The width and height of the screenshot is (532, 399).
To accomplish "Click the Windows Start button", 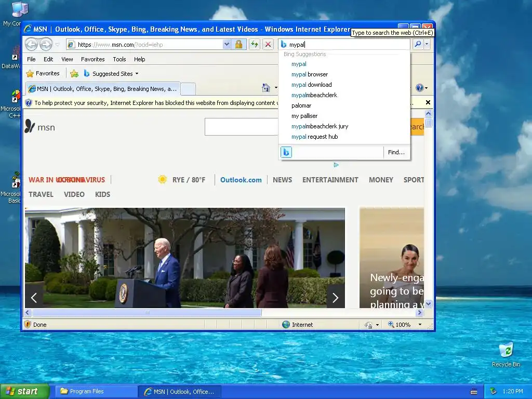I will [25, 392].
